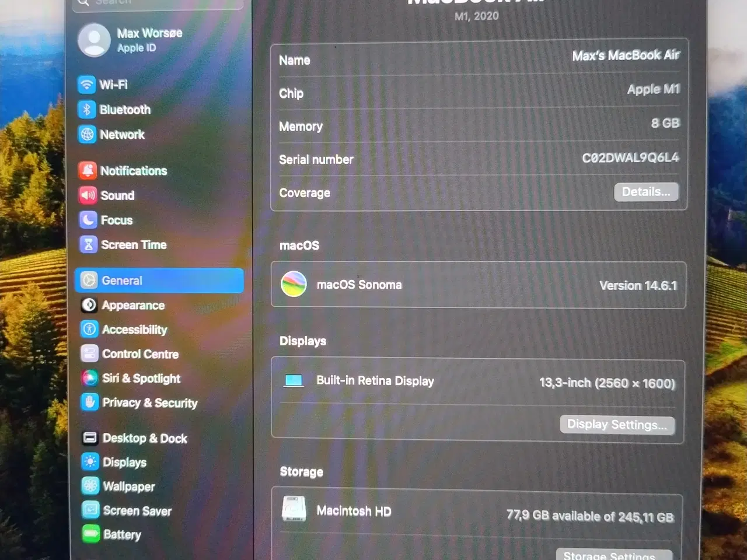Screen dimensions: 747x560
Task: Click the M1, 2020 subtitle
Action: [477, 16]
